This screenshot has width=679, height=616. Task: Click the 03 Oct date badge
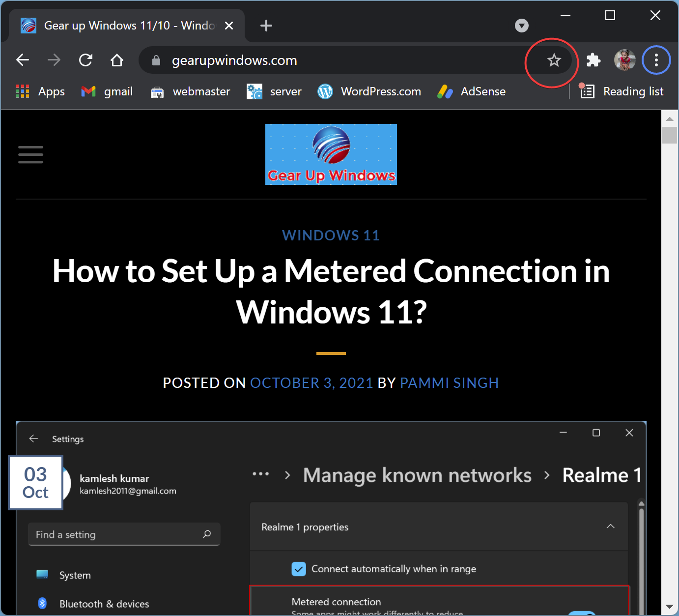click(36, 483)
